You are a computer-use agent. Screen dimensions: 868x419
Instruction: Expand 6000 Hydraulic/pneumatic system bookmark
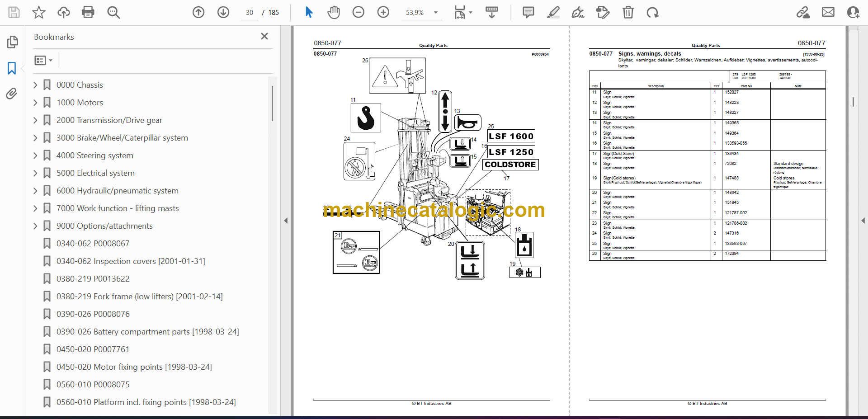(35, 191)
